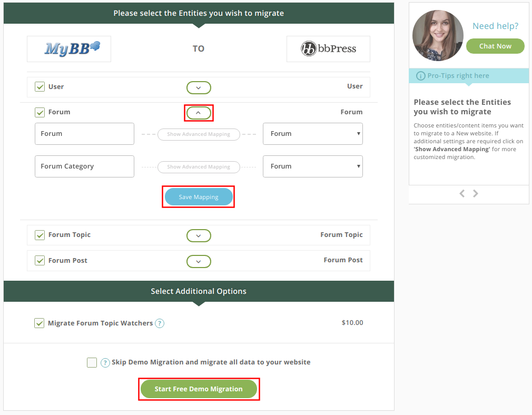The image size is (532, 415).
Task: Click the source Forum Category field
Action: point(84,166)
